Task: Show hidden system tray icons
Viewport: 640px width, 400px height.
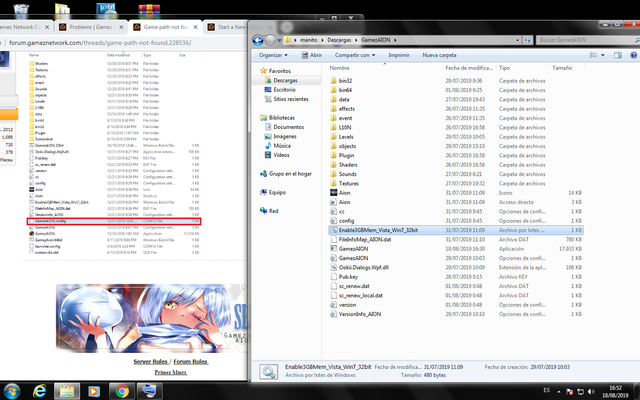Action: pyautogui.click(x=558, y=392)
